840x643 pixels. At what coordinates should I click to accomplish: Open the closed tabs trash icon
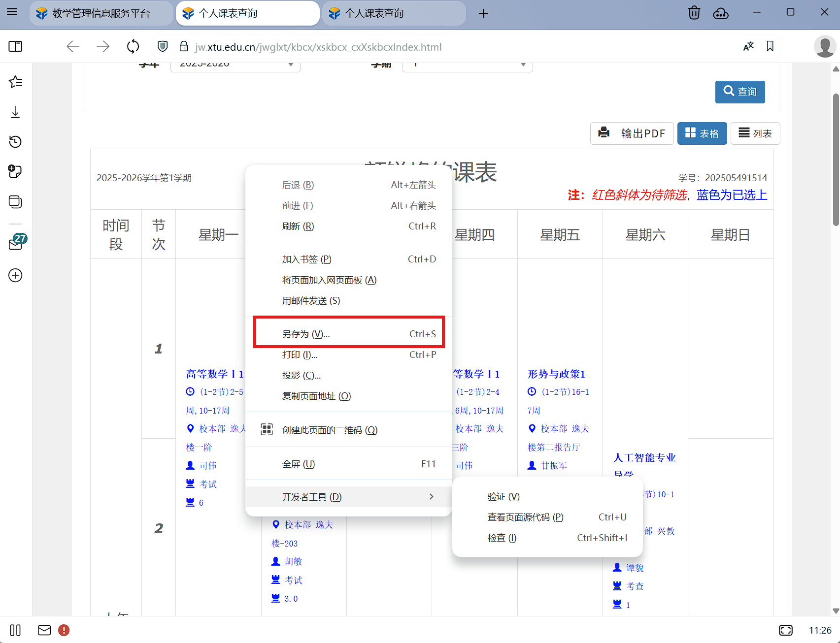694,13
